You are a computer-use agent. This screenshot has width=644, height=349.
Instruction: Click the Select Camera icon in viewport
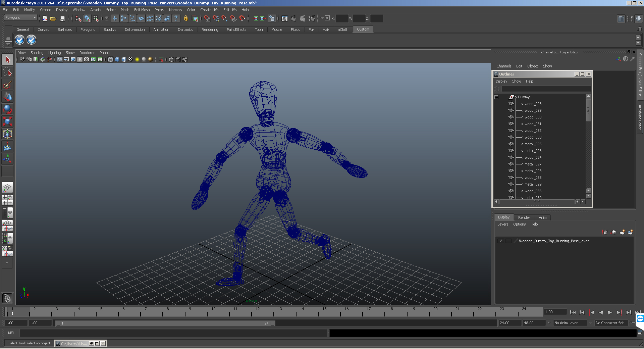(x=22, y=59)
